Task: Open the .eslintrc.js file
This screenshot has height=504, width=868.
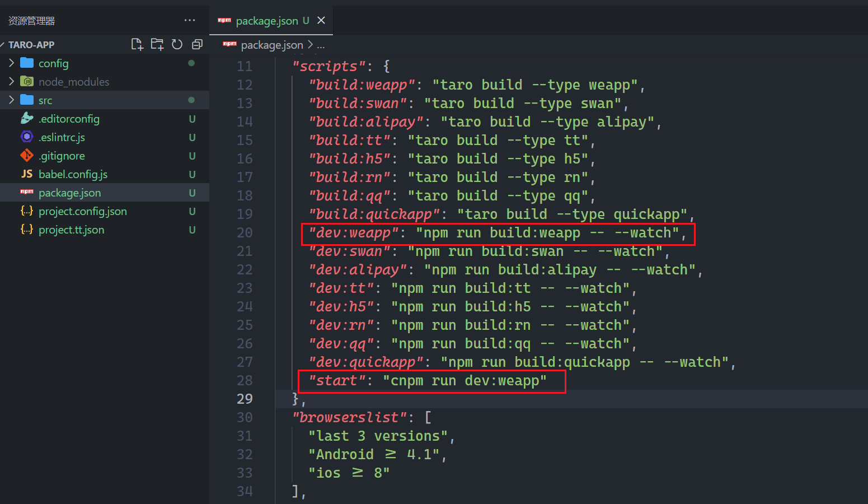Action: (62, 137)
